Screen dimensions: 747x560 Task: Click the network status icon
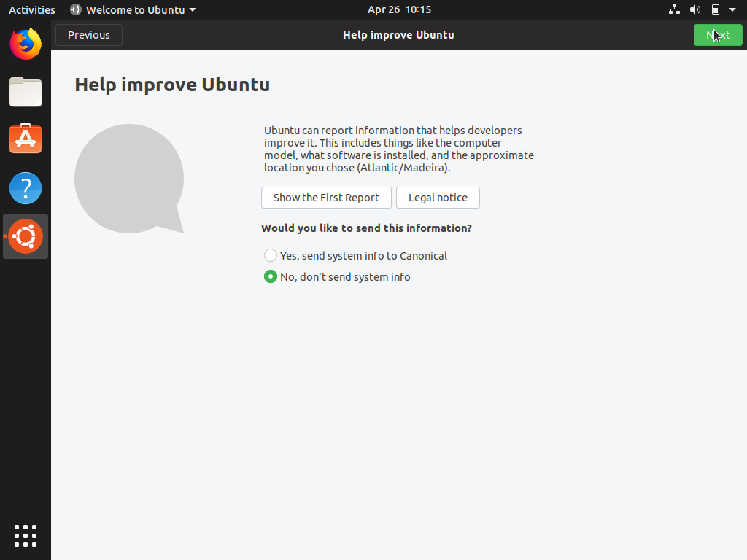pos(674,9)
